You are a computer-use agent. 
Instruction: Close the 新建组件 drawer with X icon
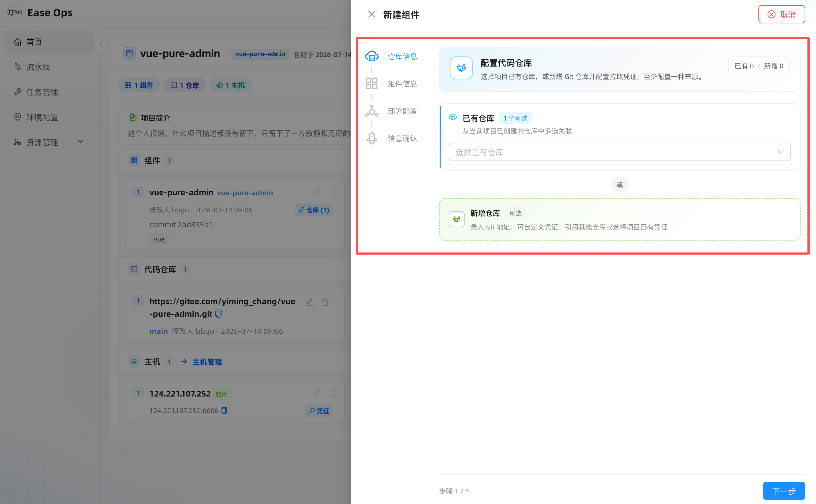(371, 14)
